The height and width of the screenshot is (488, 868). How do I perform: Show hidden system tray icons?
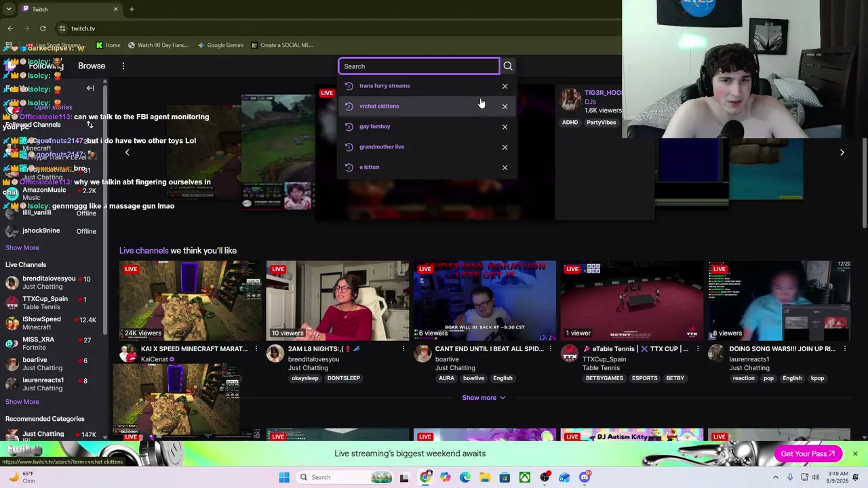[x=776, y=477]
